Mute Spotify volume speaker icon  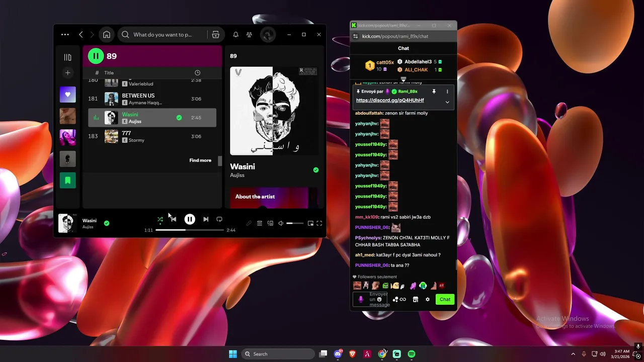coord(281,223)
